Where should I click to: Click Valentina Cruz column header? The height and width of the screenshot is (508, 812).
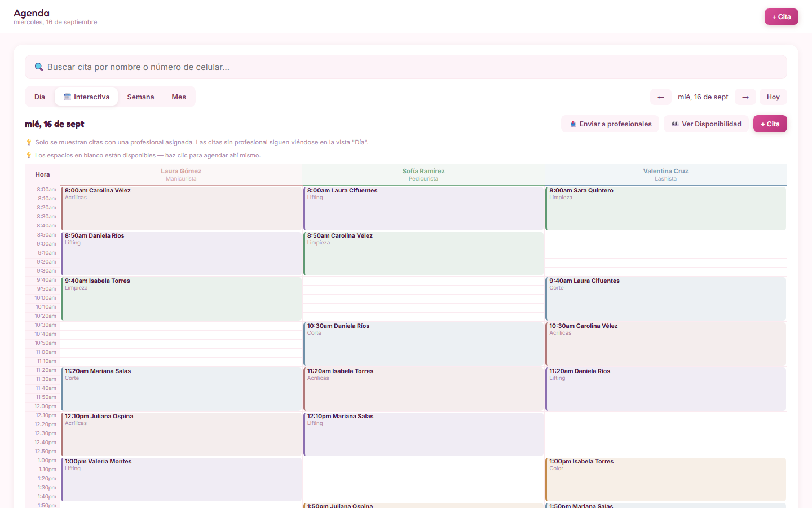666,174
